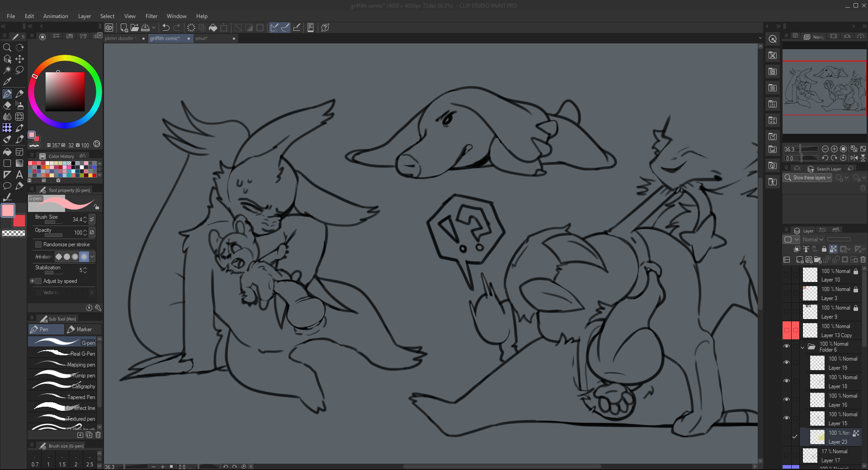Adjust the Opacity slider in Tool property
The height and width of the screenshot is (470, 868).
coord(53,235)
